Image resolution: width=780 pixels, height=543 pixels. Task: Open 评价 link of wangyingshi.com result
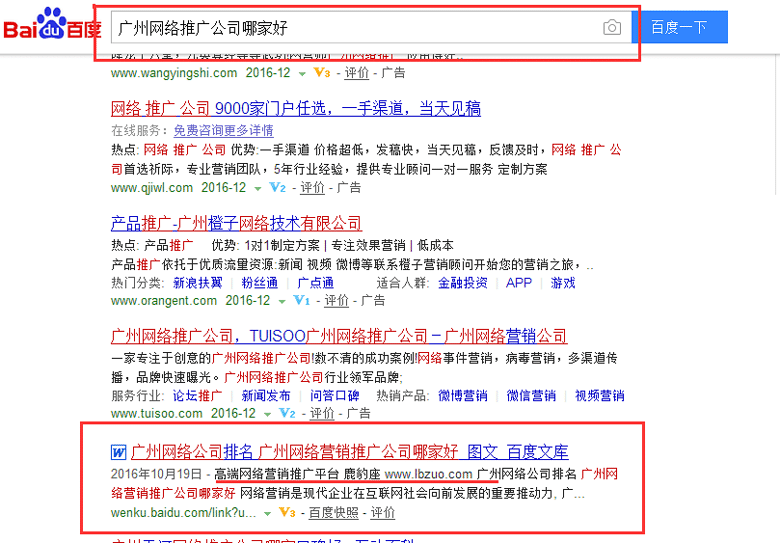pyautogui.click(x=357, y=73)
